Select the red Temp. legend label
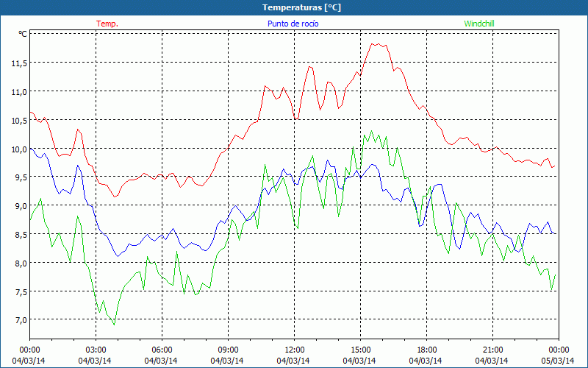The height and width of the screenshot is (368, 588). (x=107, y=24)
